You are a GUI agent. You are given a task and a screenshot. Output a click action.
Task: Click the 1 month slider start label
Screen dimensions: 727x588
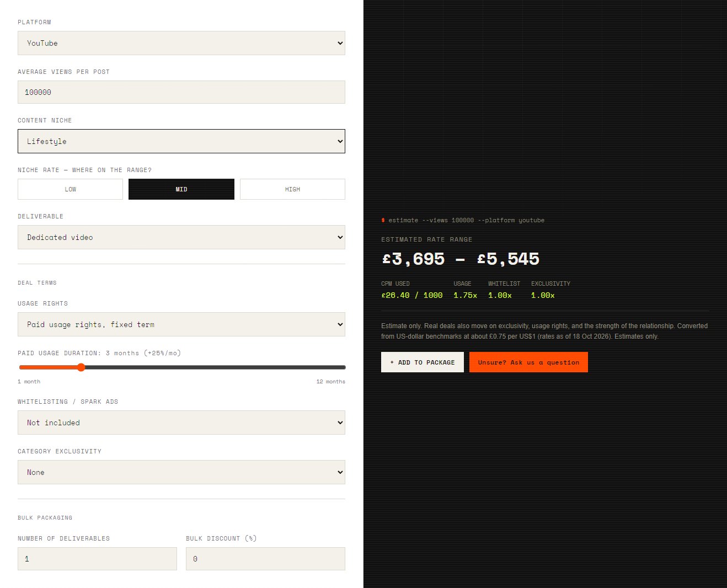click(x=29, y=382)
